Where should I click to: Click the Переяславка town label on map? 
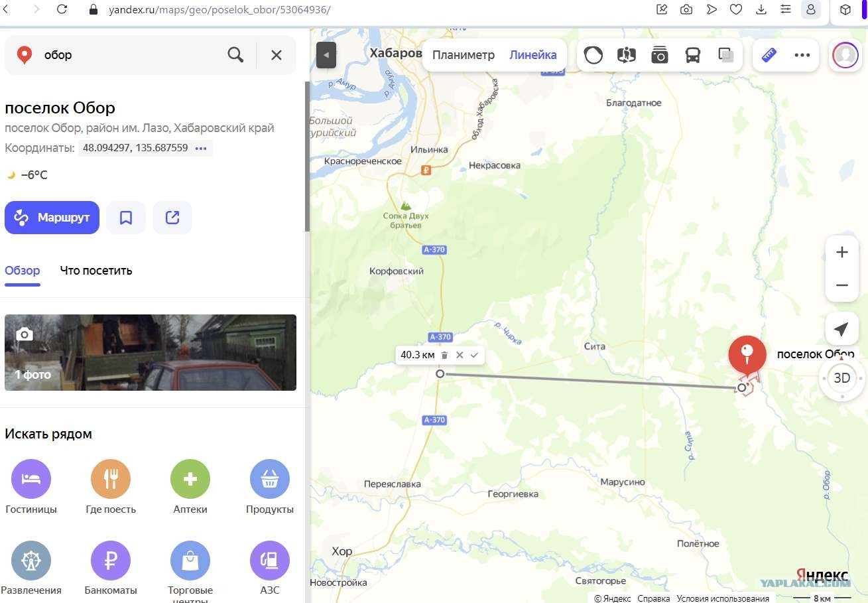pyautogui.click(x=393, y=484)
